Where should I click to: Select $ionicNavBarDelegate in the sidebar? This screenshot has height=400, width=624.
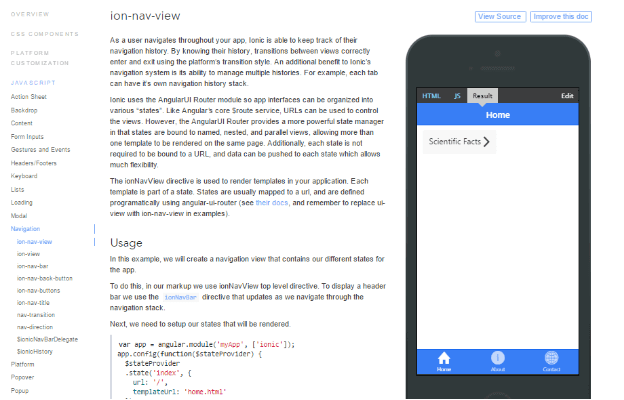[47, 340]
